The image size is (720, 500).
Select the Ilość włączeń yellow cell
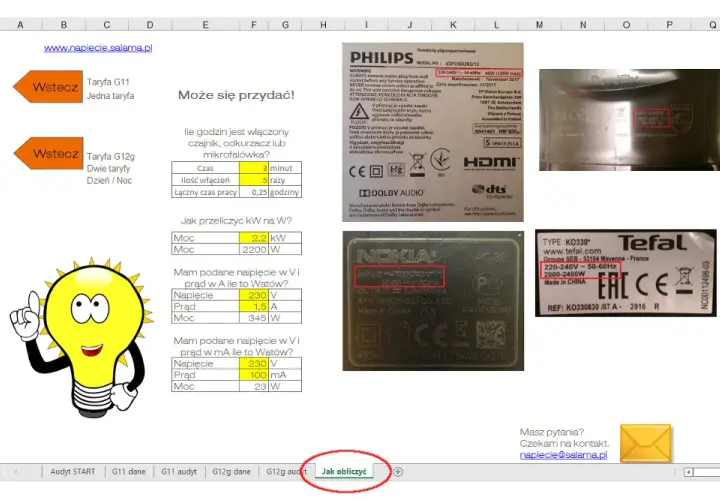point(253,180)
